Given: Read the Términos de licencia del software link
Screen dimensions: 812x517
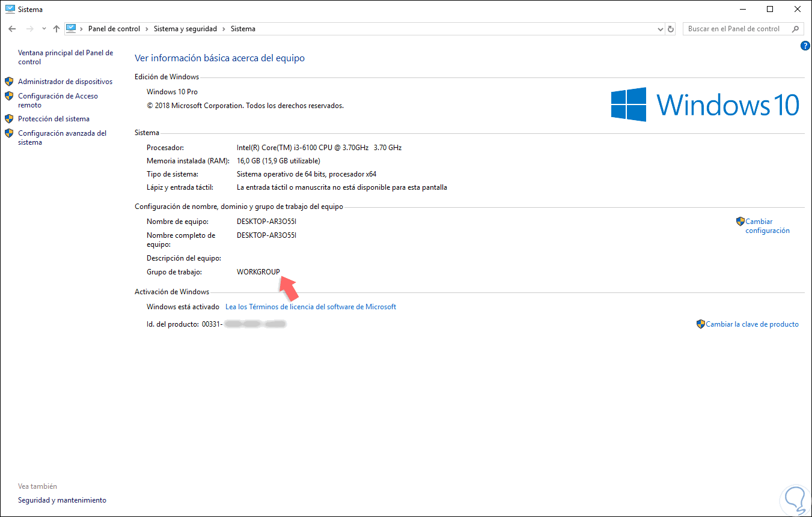Looking at the screenshot, I should coord(311,307).
